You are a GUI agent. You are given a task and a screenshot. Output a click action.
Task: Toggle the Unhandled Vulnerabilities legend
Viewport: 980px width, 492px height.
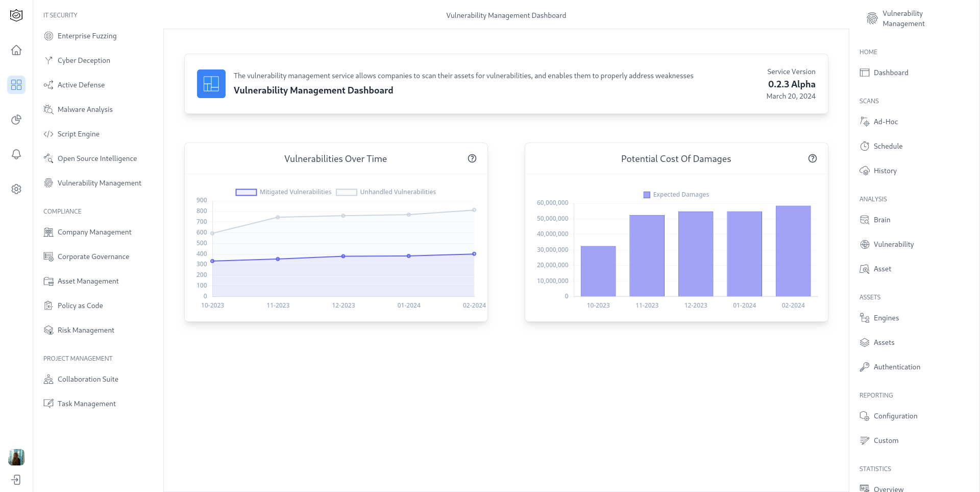tap(386, 192)
